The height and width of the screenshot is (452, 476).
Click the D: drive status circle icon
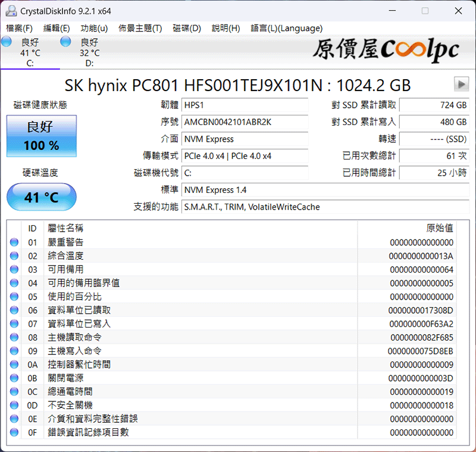click(x=65, y=42)
